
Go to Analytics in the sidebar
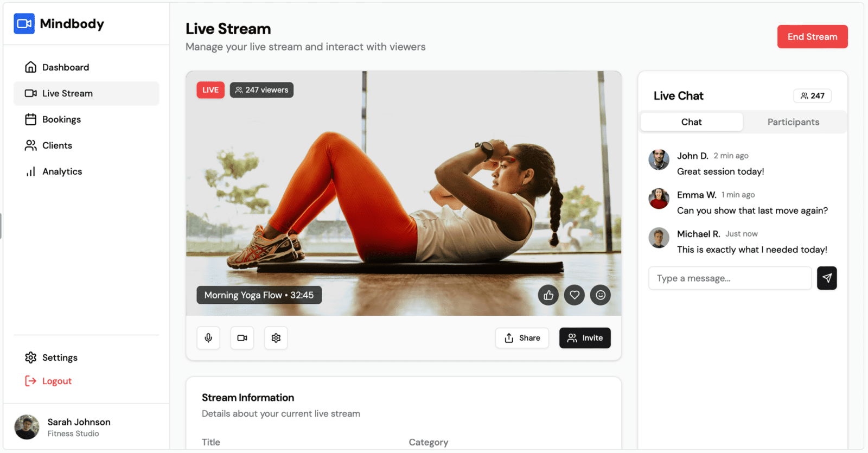pos(62,171)
